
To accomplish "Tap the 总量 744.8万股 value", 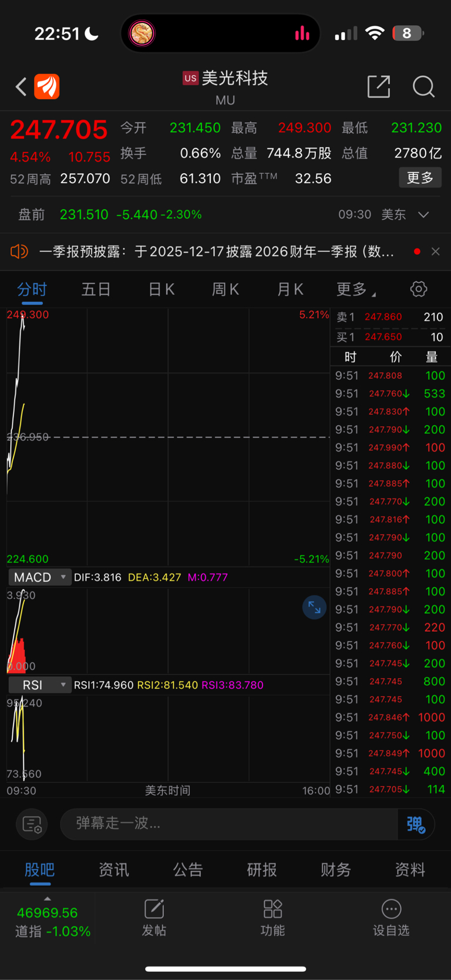I will 299,153.
